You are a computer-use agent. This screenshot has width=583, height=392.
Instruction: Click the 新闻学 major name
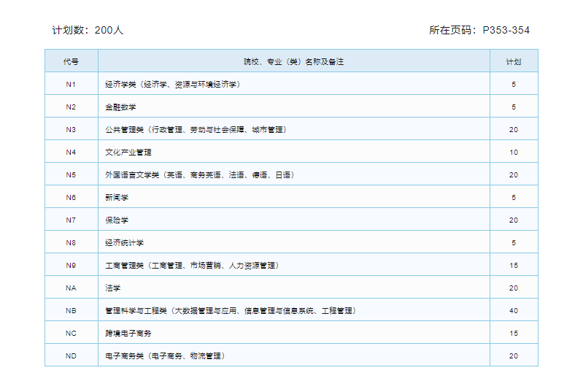tap(117, 198)
